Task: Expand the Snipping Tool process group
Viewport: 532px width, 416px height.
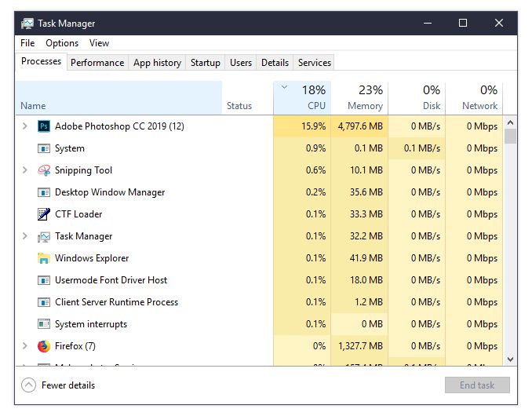Action: click(25, 170)
